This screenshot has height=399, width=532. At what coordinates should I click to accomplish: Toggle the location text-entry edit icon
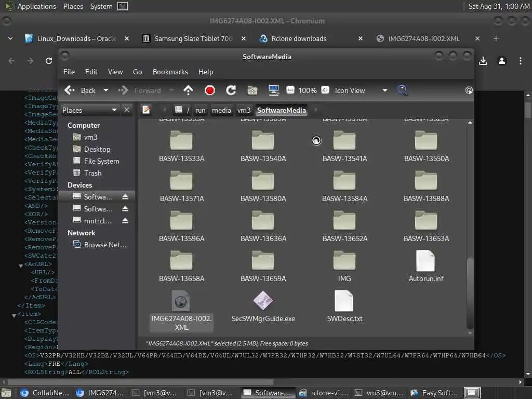tap(147, 110)
